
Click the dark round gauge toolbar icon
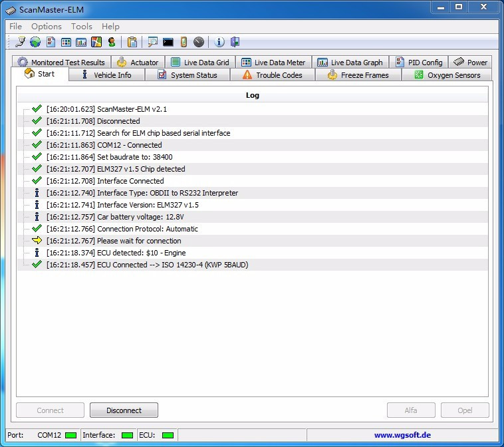(199, 42)
